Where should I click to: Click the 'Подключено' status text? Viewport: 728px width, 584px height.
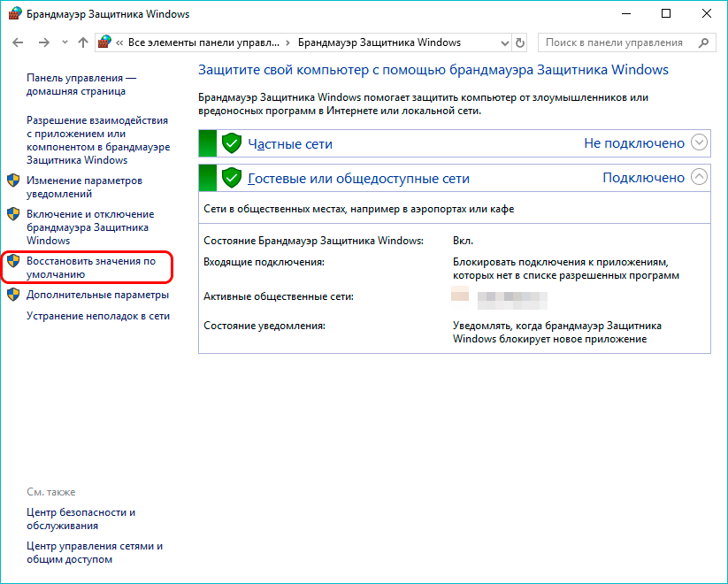click(x=643, y=178)
